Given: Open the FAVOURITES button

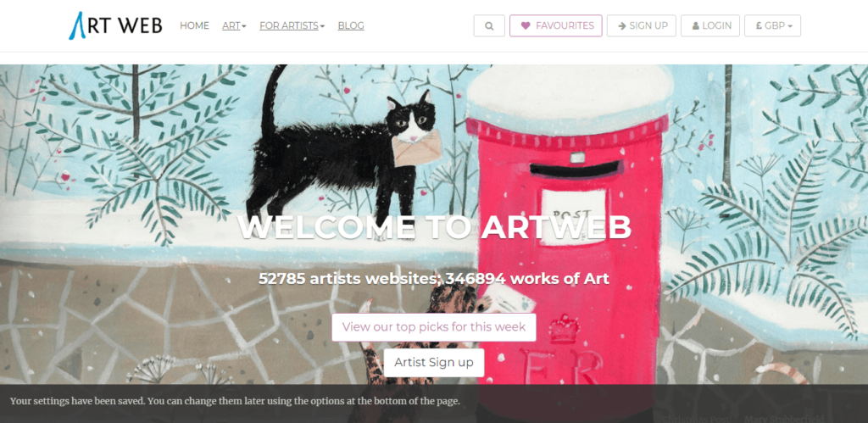Looking at the screenshot, I should pyautogui.click(x=556, y=25).
